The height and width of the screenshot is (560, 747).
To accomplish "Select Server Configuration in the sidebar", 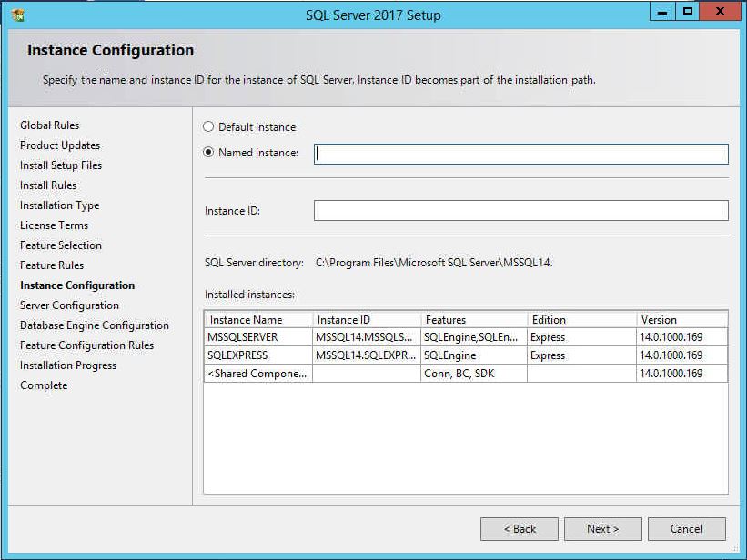I will click(69, 305).
